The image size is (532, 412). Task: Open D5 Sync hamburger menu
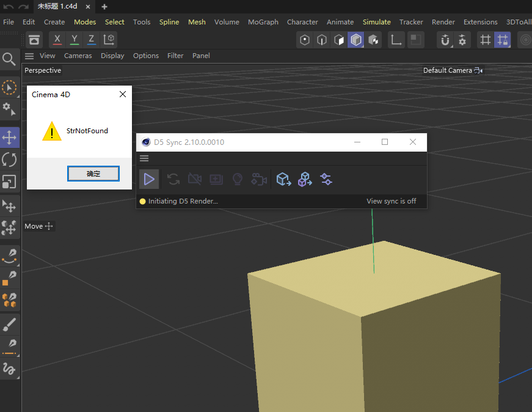144,158
